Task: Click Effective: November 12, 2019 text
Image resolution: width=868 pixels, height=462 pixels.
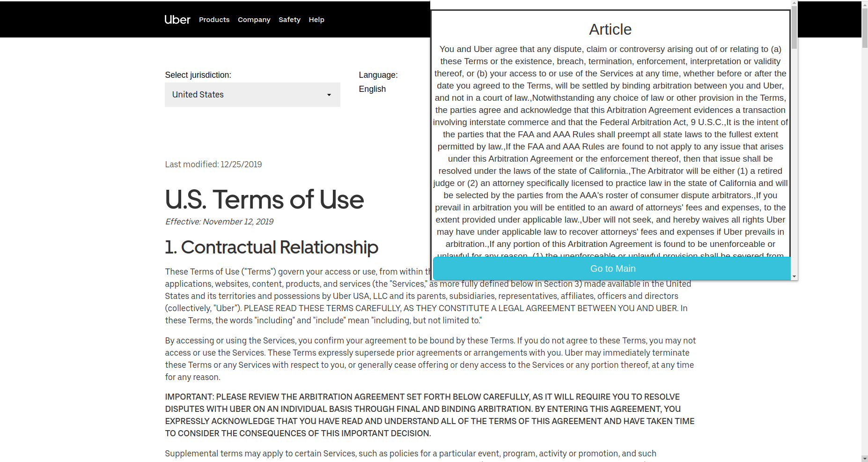Action: (x=219, y=222)
